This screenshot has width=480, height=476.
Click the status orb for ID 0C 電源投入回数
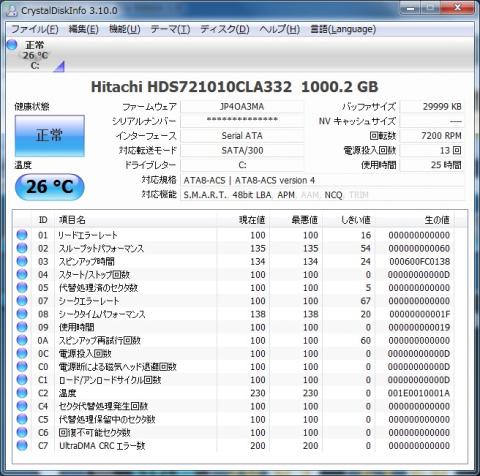[x=22, y=353]
